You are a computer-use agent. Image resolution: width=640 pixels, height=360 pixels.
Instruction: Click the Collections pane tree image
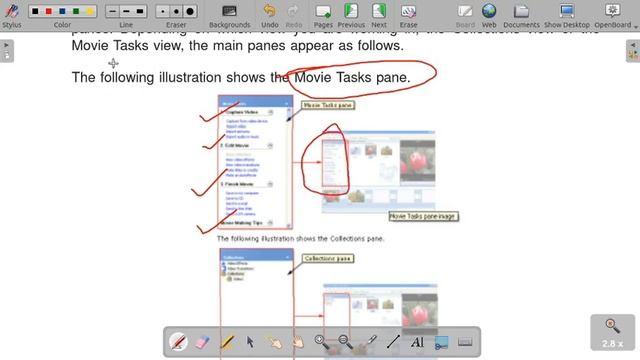pyautogui.click(x=256, y=304)
